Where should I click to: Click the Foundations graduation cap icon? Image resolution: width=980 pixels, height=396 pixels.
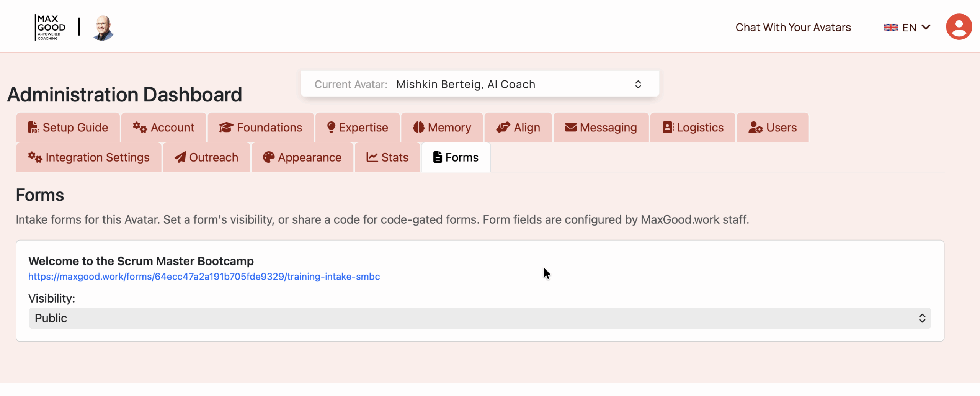pos(226,127)
